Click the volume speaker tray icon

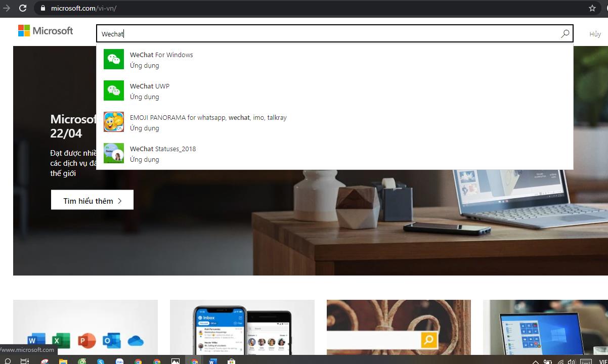pos(571,361)
